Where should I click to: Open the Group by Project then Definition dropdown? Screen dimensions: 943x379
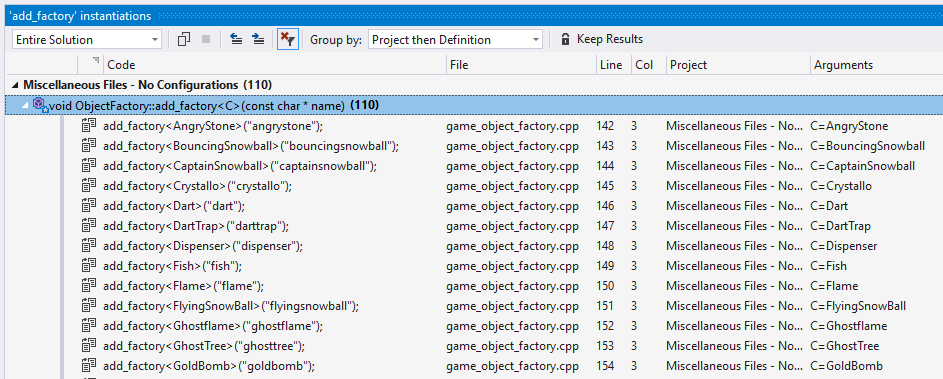point(455,40)
